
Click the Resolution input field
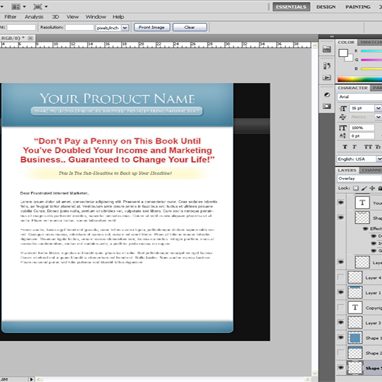click(x=79, y=28)
